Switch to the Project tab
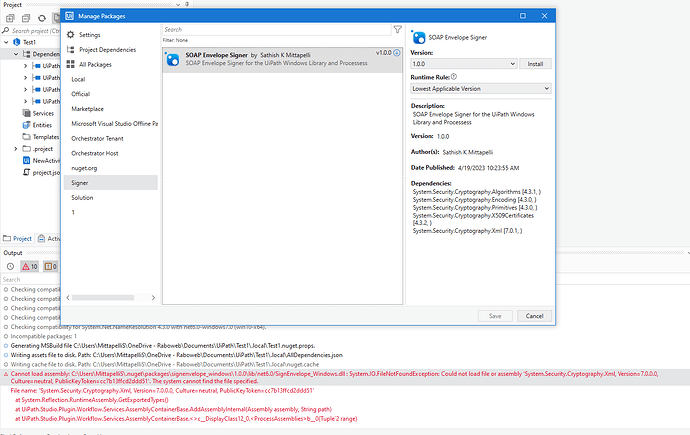The height and width of the screenshot is (435, 690). pos(18,238)
